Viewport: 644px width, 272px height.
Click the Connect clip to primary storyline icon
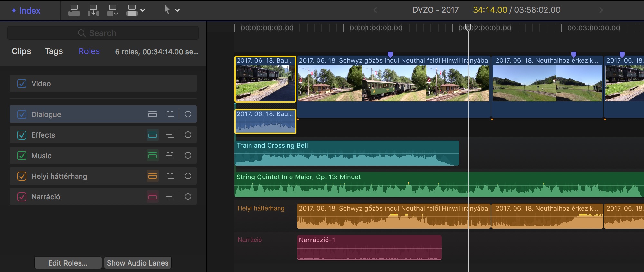coord(74,10)
